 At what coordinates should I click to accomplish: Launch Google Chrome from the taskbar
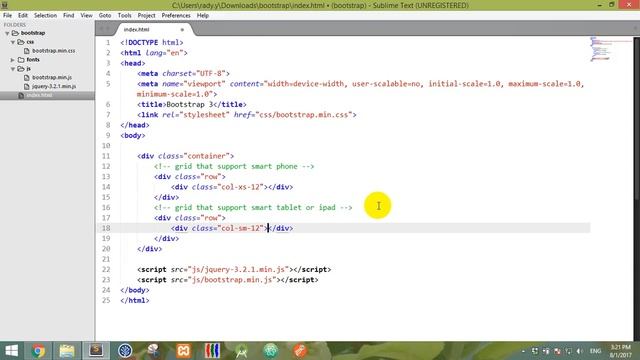[38, 351]
